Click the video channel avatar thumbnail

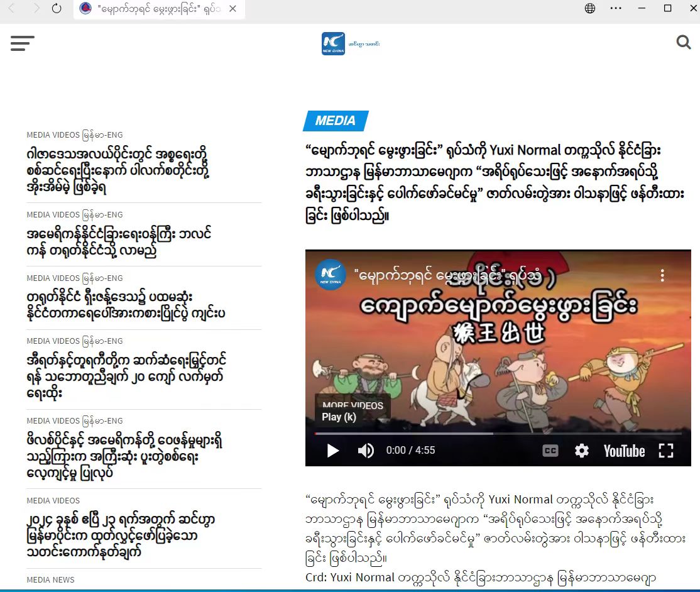coord(331,275)
